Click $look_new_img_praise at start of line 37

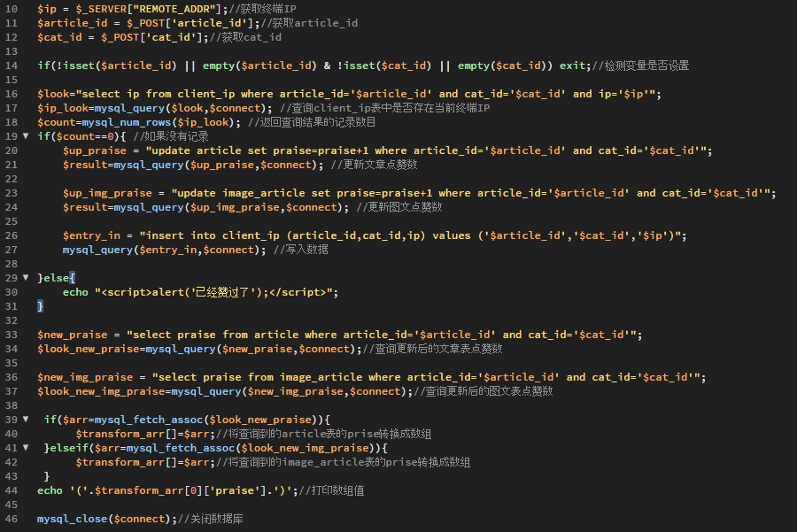coord(101,392)
